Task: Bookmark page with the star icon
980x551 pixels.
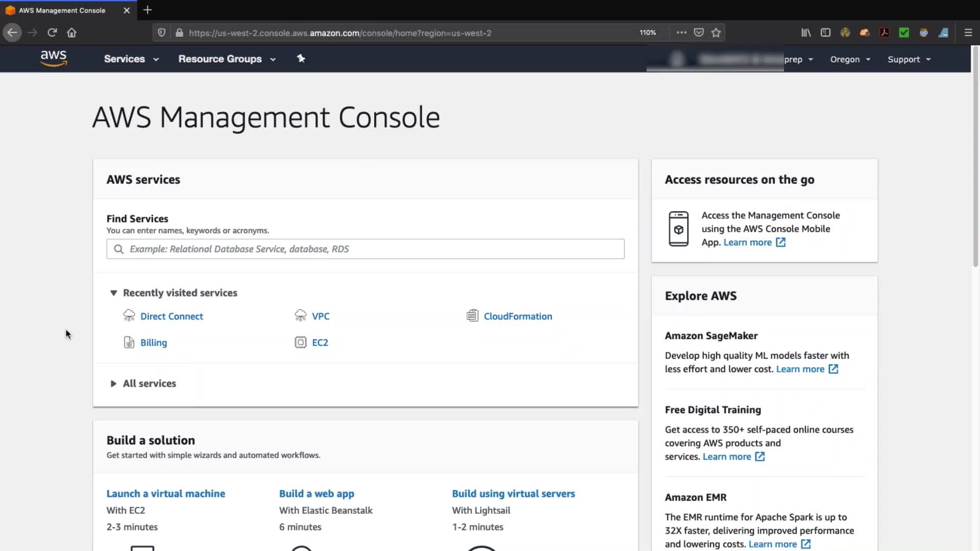Action: point(716,33)
